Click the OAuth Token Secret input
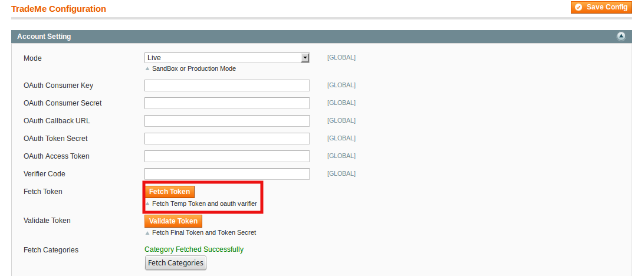 point(227,139)
